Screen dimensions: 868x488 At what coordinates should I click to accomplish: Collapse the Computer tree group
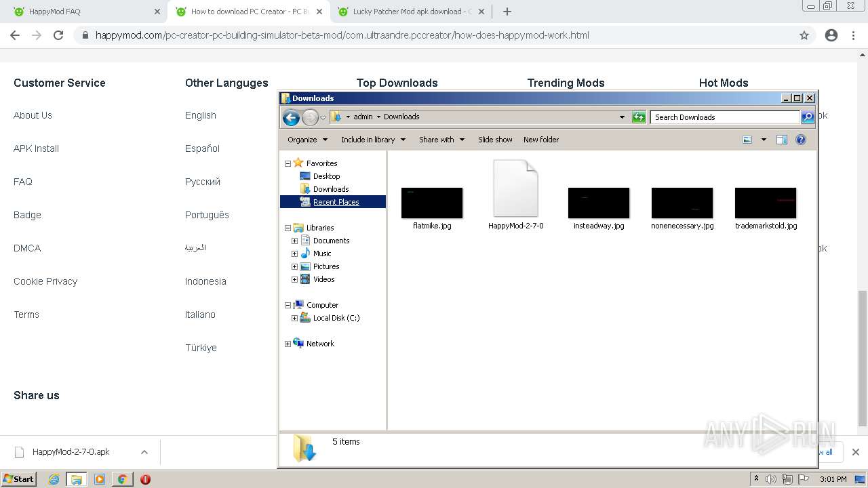pyautogui.click(x=288, y=305)
